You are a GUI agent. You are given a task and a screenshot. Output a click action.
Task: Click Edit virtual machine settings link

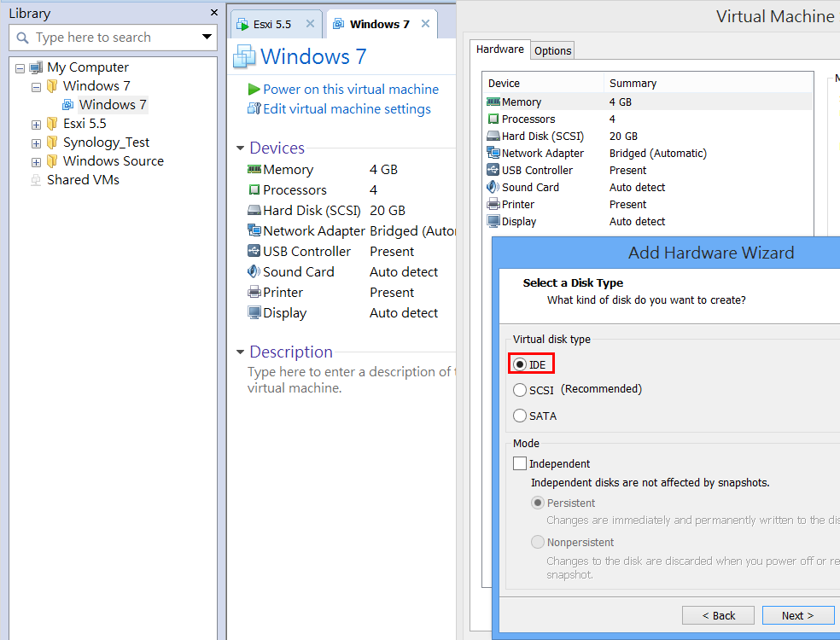point(347,108)
